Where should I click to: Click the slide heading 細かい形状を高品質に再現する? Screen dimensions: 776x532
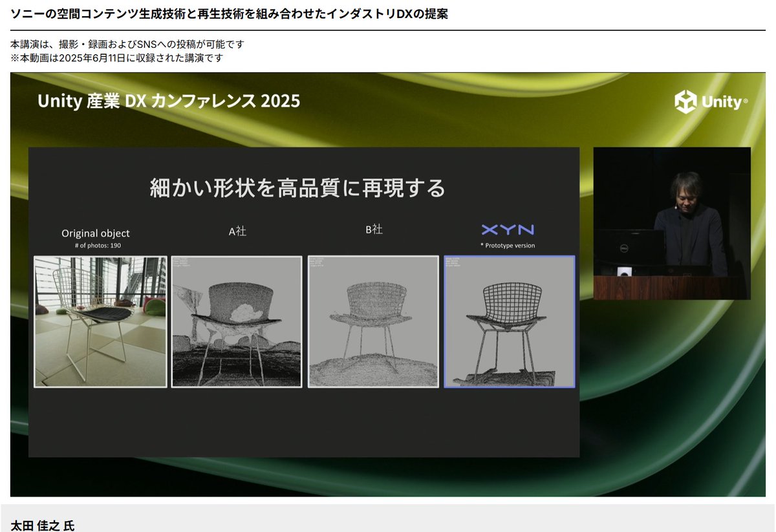(297, 188)
